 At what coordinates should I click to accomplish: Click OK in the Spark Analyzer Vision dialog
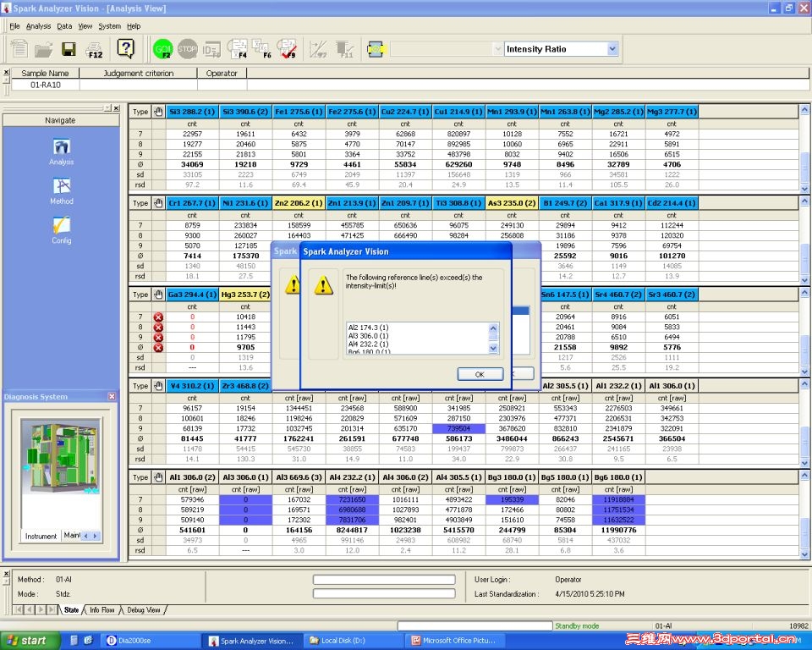(x=480, y=374)
